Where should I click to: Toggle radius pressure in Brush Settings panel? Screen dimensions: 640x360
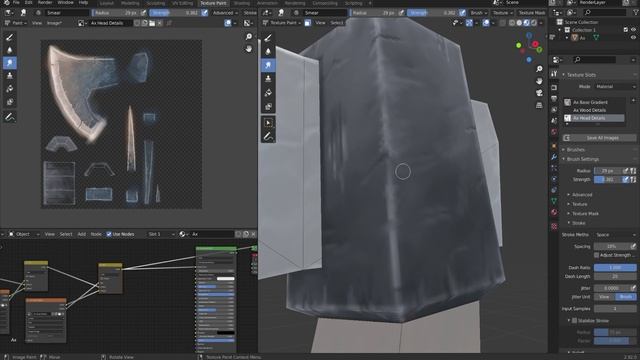pos(625,171)
